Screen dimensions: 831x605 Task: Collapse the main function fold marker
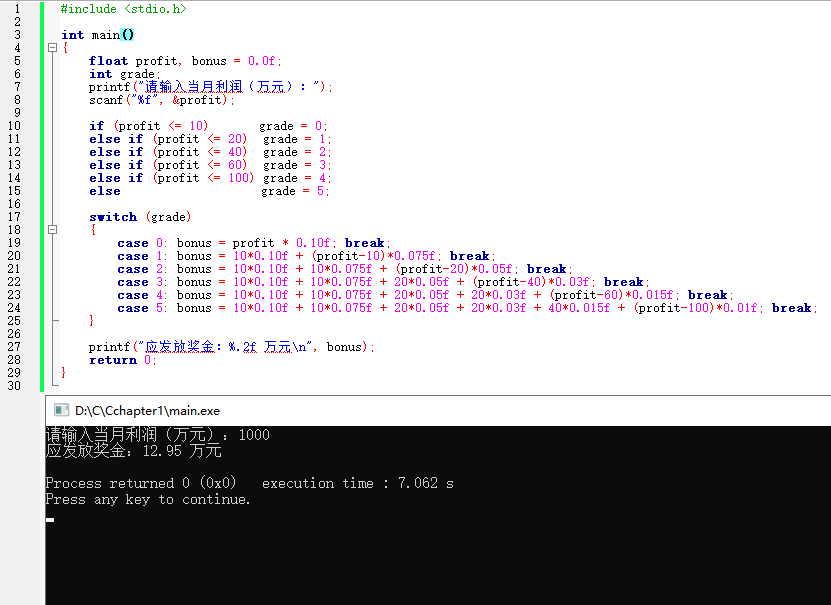(52, 48)
